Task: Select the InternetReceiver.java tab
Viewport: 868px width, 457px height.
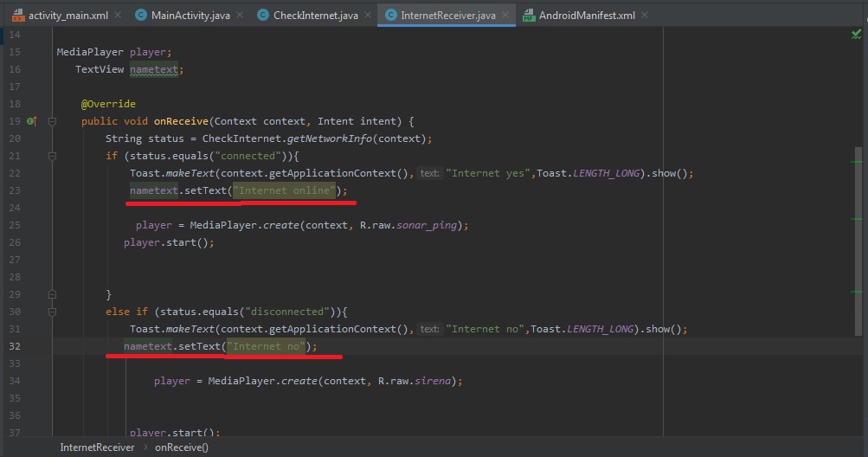Action: 447,16
